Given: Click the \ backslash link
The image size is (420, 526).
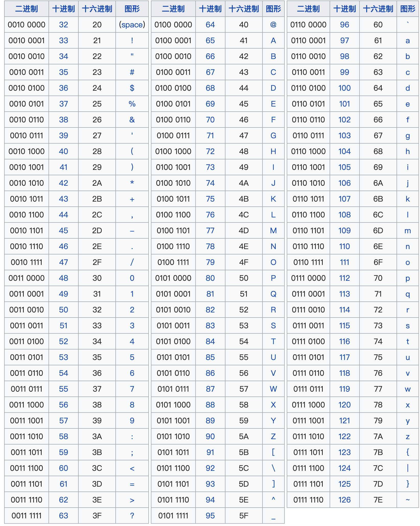Looking at the screenshot, I should pos(273,468).
